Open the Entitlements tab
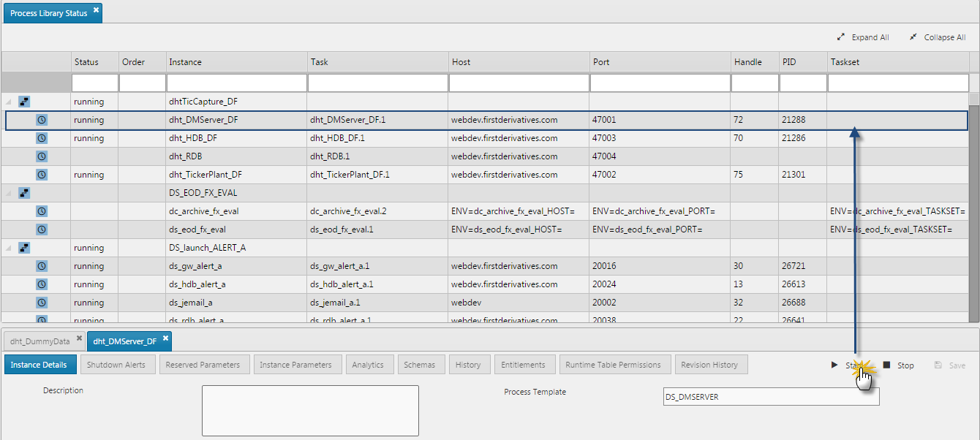This screenshot has height=440, width=980. (524, 365)
